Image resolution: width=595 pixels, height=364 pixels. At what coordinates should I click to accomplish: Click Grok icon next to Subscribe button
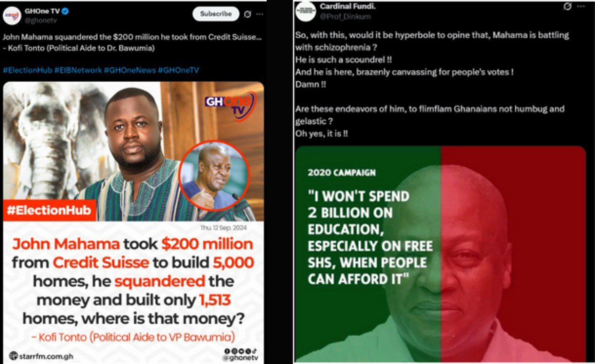247,14
